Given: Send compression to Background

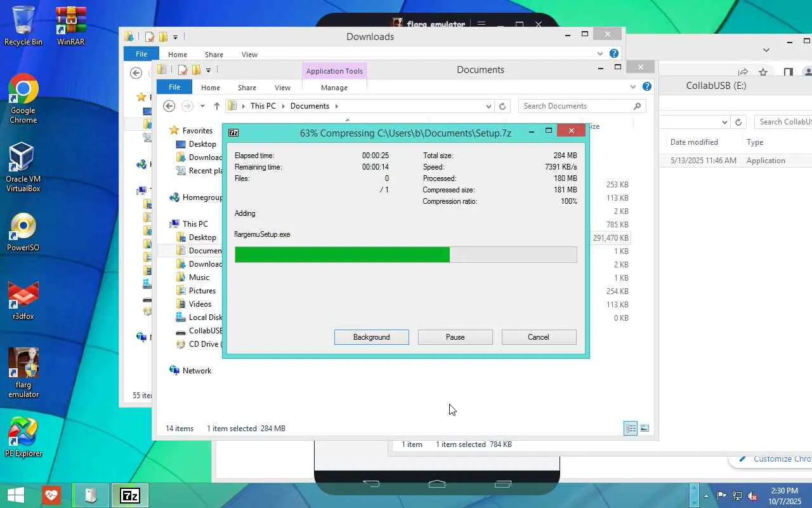Looking at the screenshot, I should (372, 337).
